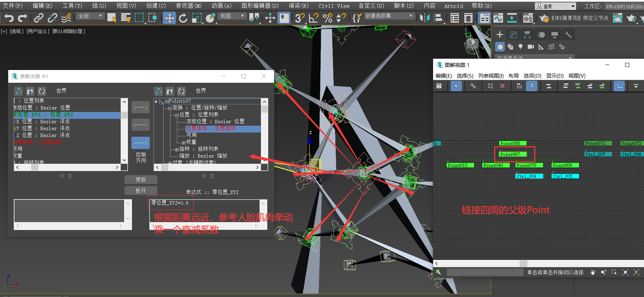Open the 视图 reference coordinate dropdown
644x297 pixels.
click(233, 16)
